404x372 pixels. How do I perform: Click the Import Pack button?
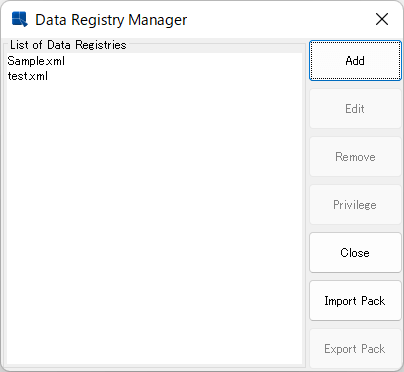355,301
